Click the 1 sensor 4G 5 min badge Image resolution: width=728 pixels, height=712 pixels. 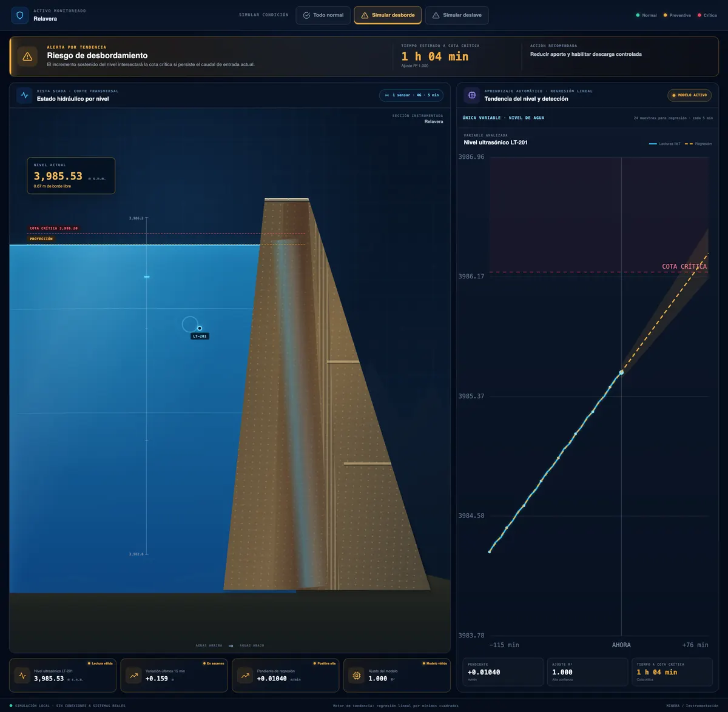click(411, 95)
